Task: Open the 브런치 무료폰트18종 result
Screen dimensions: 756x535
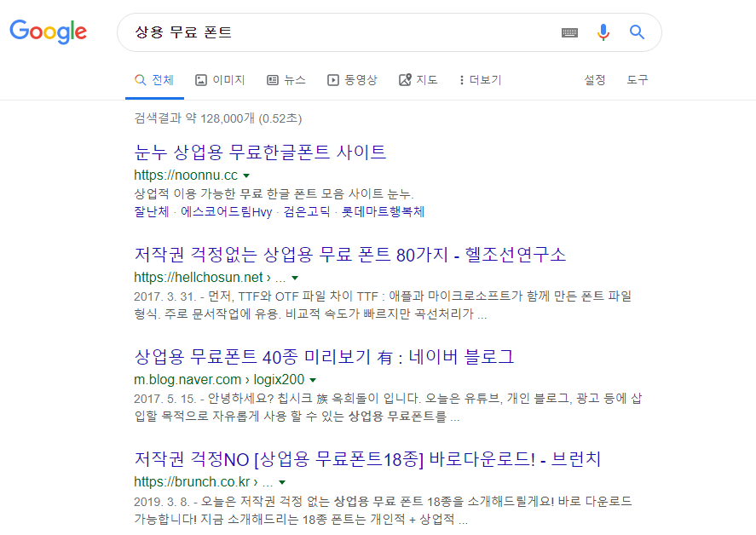Action: 367,459
